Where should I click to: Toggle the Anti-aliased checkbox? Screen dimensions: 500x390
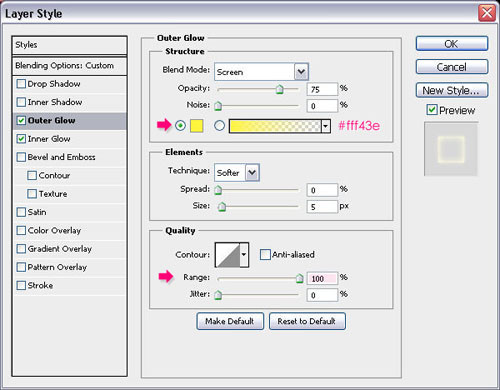pyautogui.click(x=265, y=255)
